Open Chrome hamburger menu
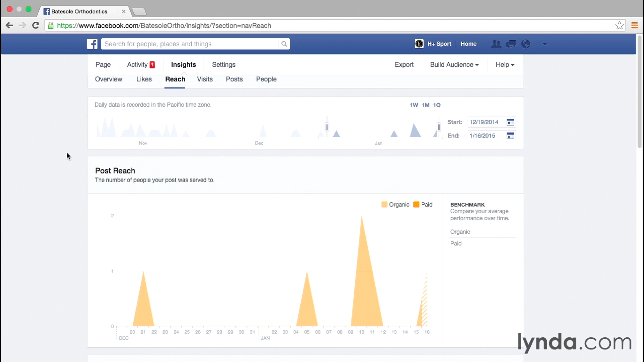 point(634,25)
